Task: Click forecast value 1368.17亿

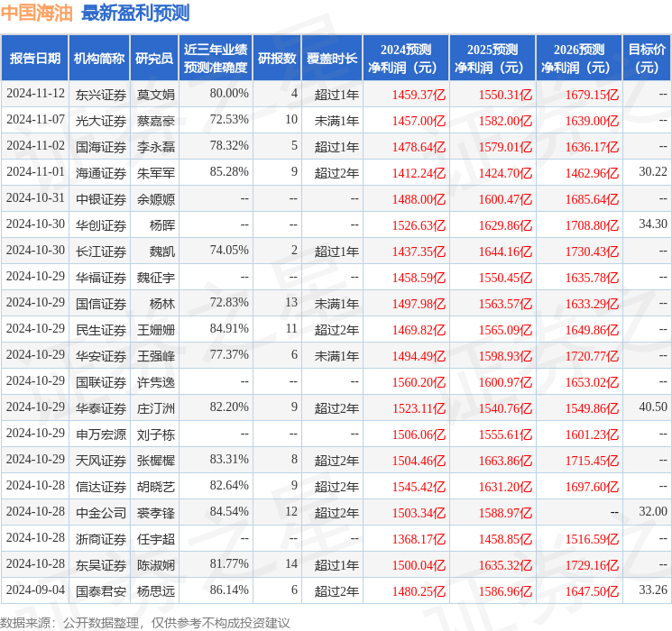Action: [419, 539]
